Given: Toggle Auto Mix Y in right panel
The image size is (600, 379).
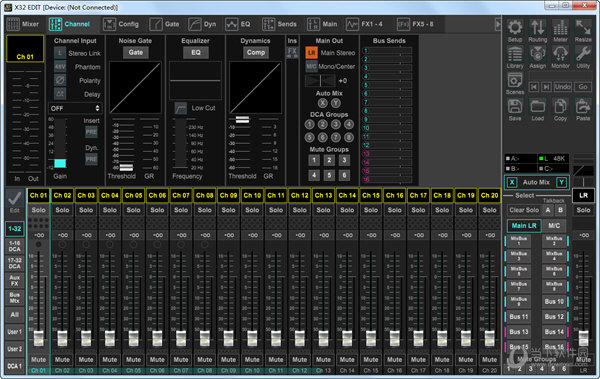Looking at the screenshot, I should [561, 182].
